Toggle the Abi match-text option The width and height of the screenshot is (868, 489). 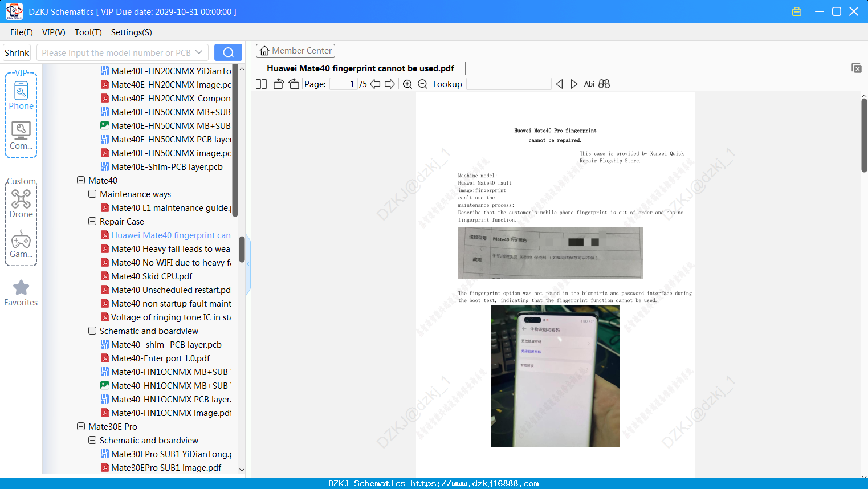tap(589, 84)
